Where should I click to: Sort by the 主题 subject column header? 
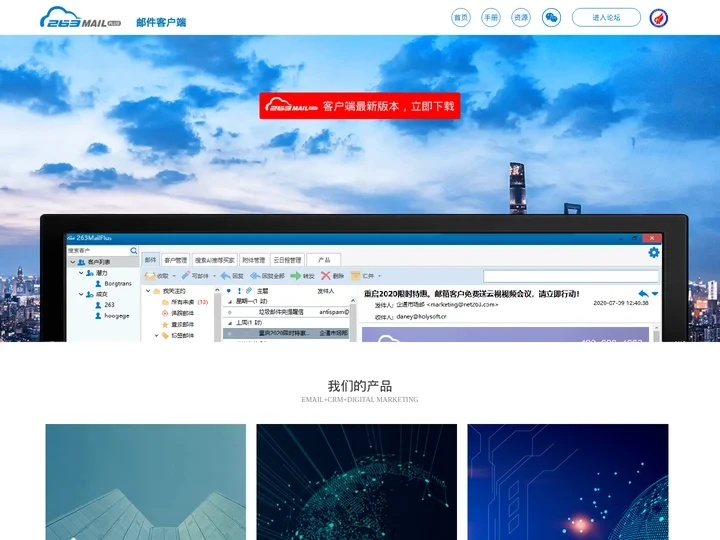[x=263, y=291]
